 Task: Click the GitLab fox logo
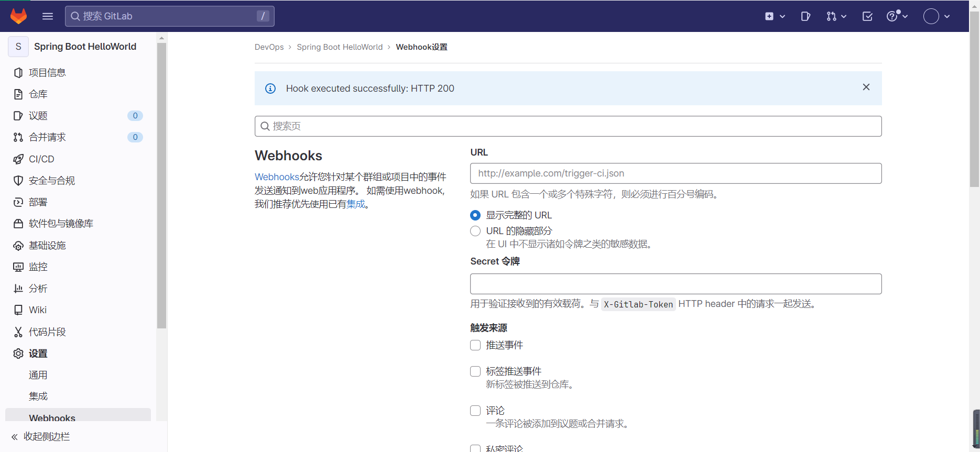point(19,16)
